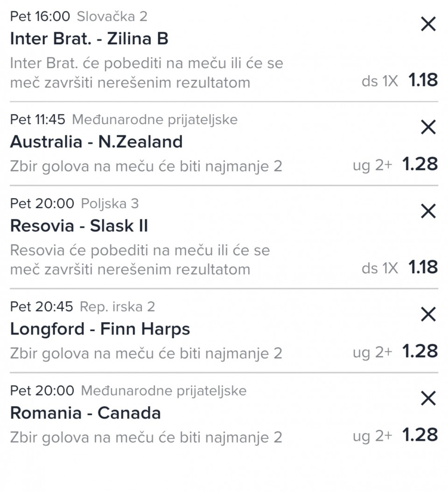Delete the Resovia - Slask II pick
Viewport: 448px width, 492px height.
point(428,211)
